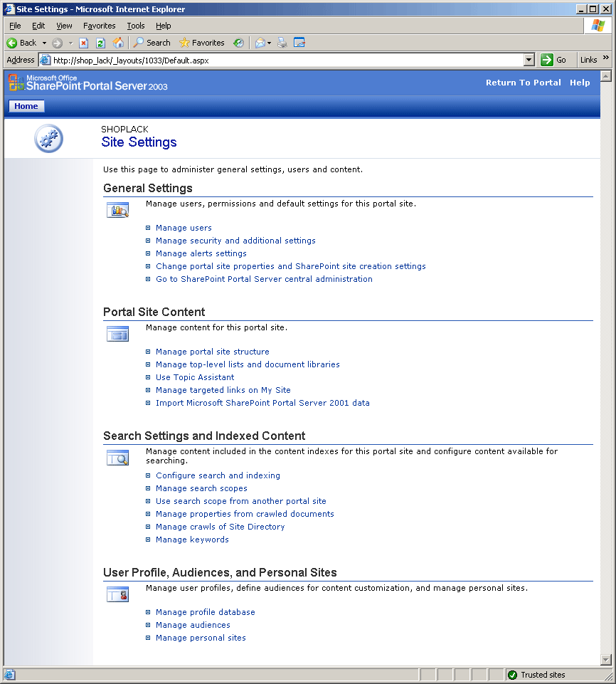The height and width of the screenshot is (684, 616).
Task: Click the page icon in address bar
Action: [46, 60]
